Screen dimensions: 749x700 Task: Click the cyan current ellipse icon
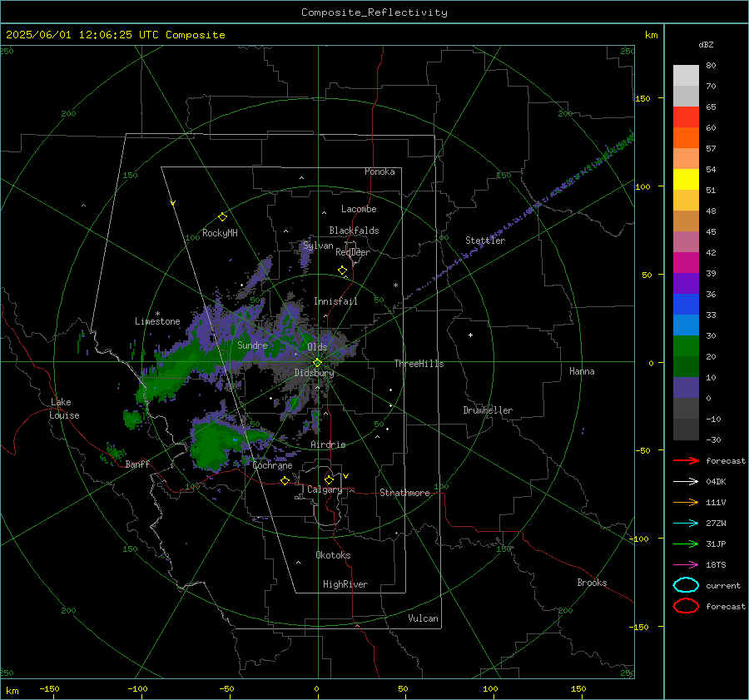pyautogui.click(x=686, y=585)
